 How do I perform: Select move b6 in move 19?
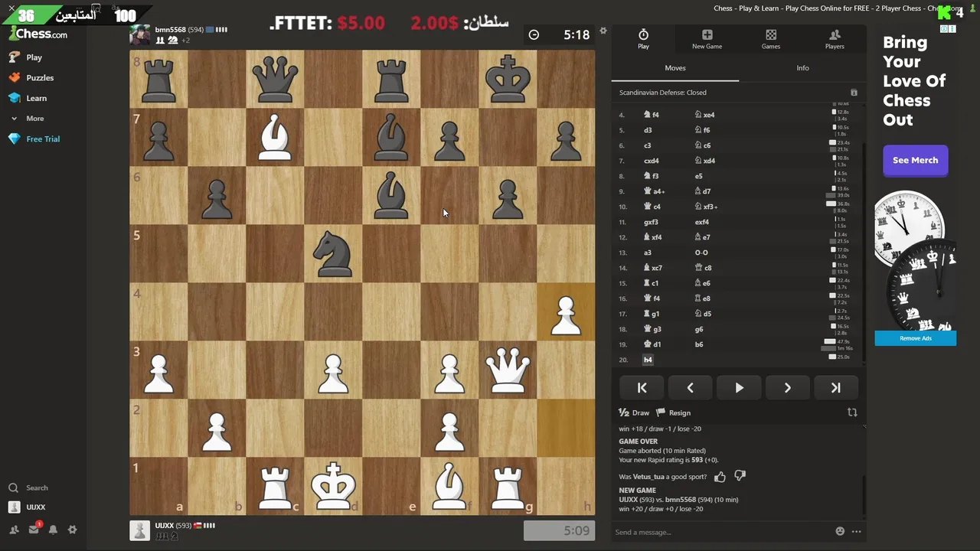click(699, 344)
